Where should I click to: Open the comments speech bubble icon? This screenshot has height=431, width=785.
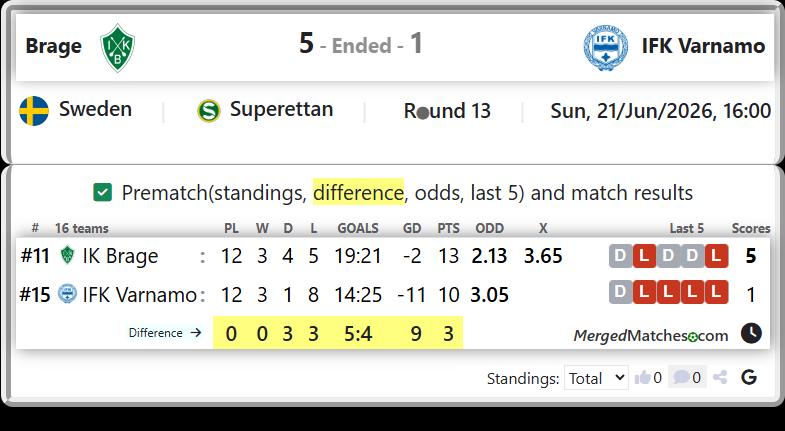pos(681,377)
